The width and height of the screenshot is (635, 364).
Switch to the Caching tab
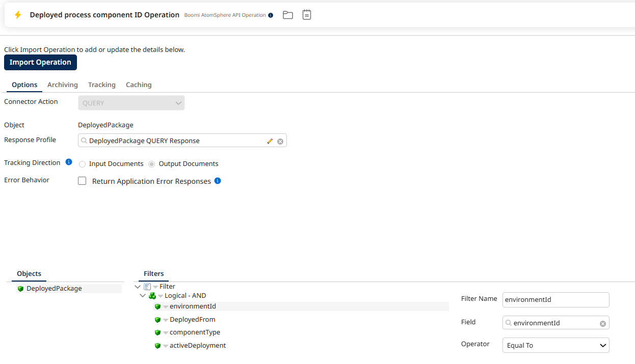(139, 85)
